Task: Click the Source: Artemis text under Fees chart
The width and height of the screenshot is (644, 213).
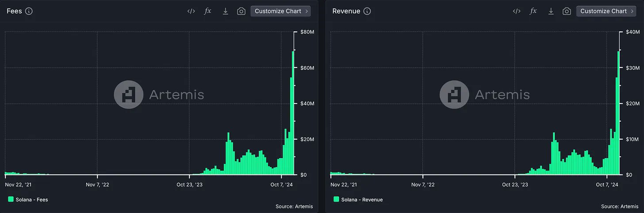Action: 294,206
